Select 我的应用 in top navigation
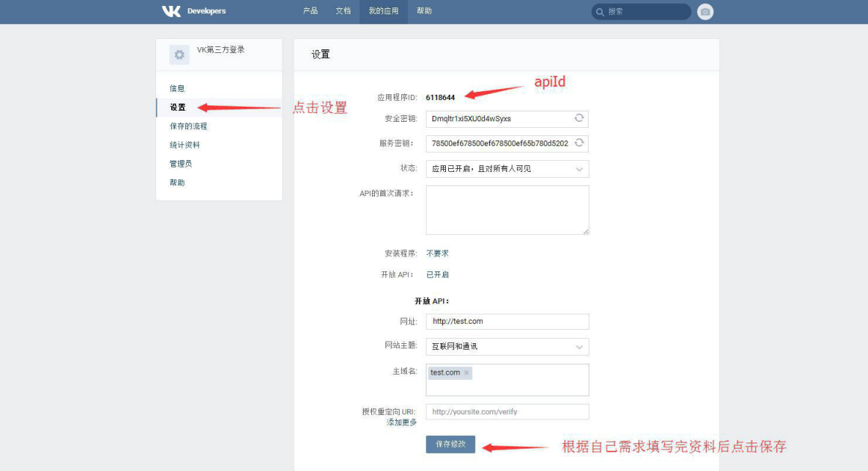The image size is (868, 471). tap(384, 11)
